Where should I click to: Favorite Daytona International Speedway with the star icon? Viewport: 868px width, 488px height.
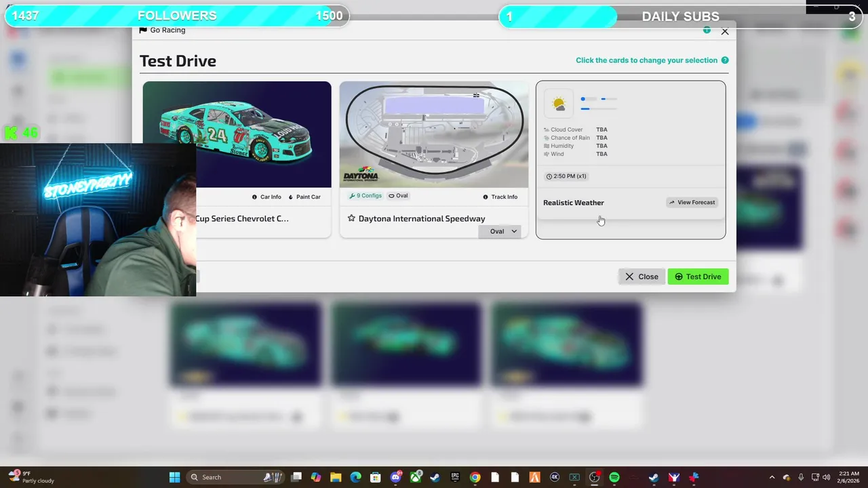(351, 218)
